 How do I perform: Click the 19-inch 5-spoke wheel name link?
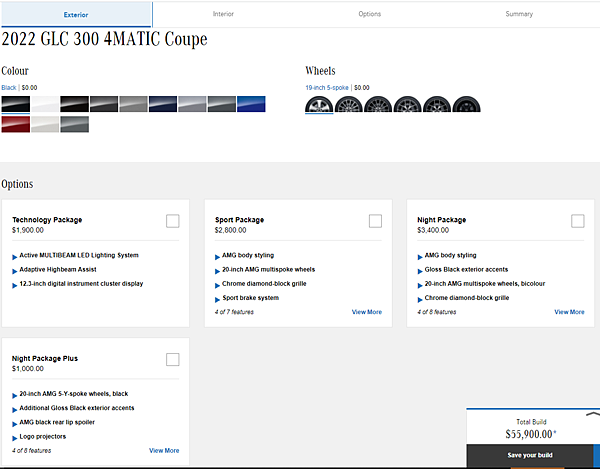pyautogui.click(x=327, y=88)
